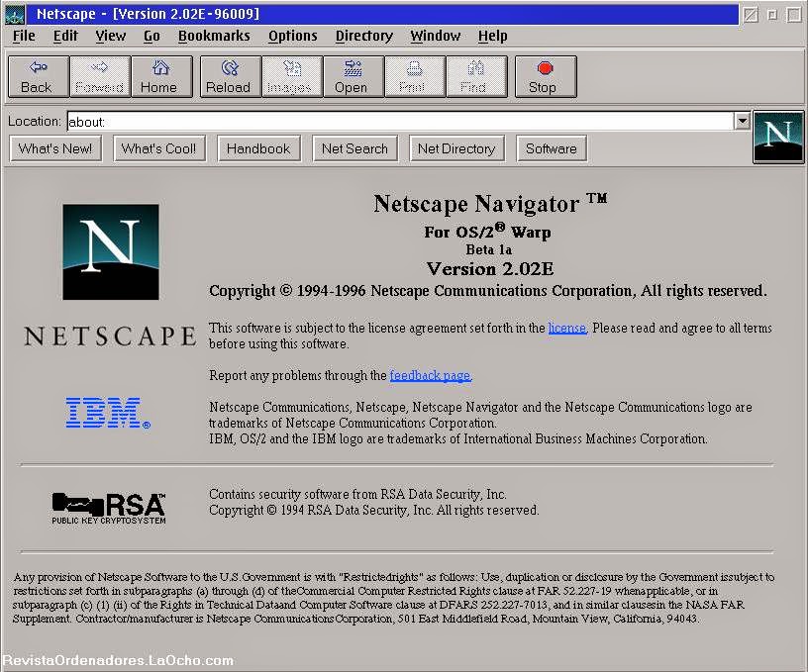Click the red Stop loading icon
Image resolution: width=808 pixels, height=672 pixels.
tap(546, 76)
